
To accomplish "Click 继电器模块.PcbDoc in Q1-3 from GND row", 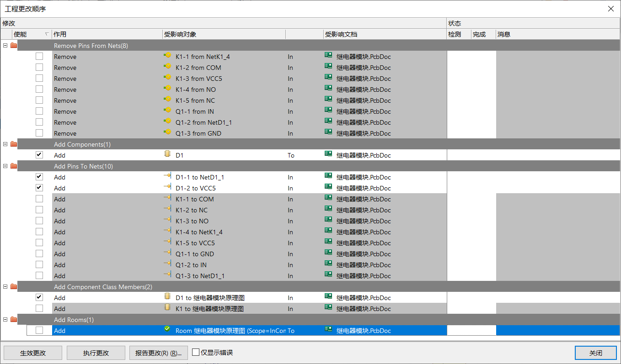I will click(364, 133).
